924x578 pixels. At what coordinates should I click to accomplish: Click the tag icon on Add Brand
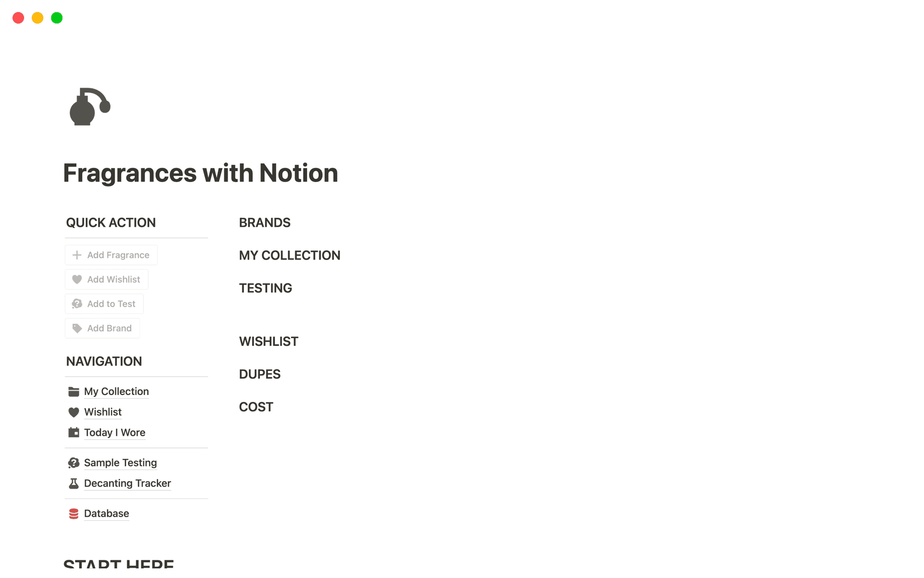click(x=77, y=328)
